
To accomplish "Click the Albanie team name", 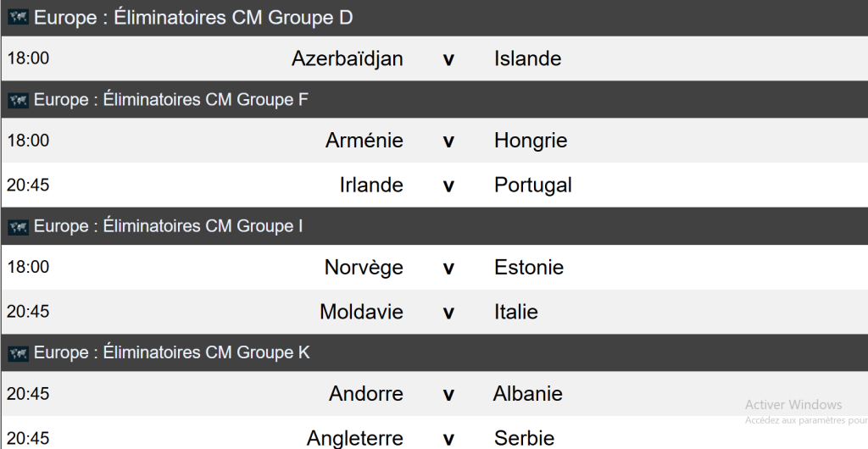I will pyautogui.click(x=527, y=394).
